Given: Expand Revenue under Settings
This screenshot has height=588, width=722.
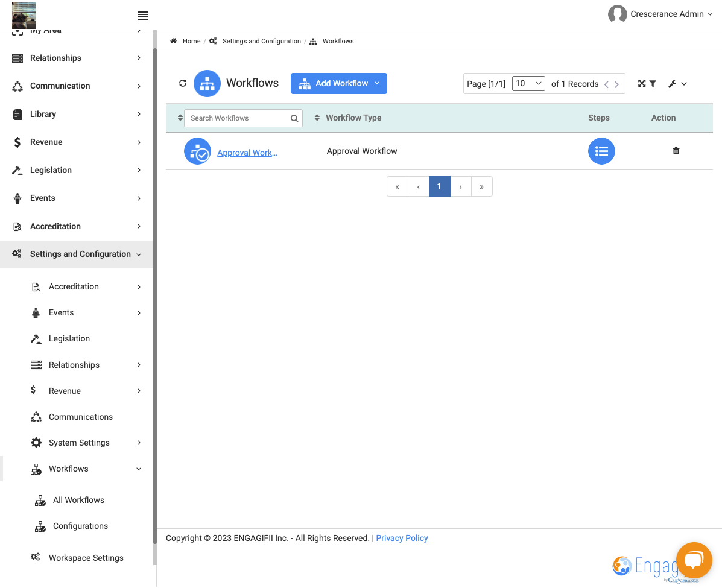Looking at the screenshot, I should (86, 391).
